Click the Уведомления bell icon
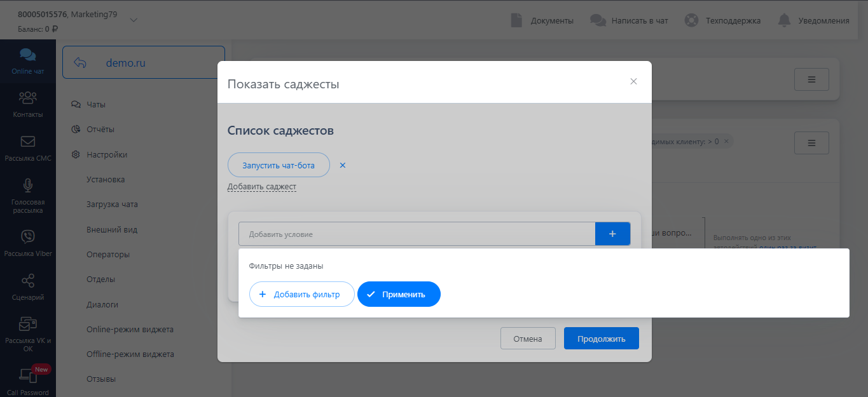This screenshot has height=397, width=868. [785, 20]
